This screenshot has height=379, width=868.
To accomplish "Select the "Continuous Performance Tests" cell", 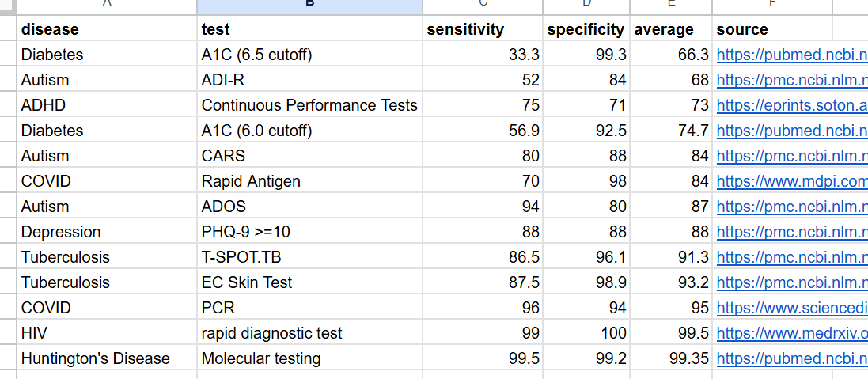I will (309, 105).
